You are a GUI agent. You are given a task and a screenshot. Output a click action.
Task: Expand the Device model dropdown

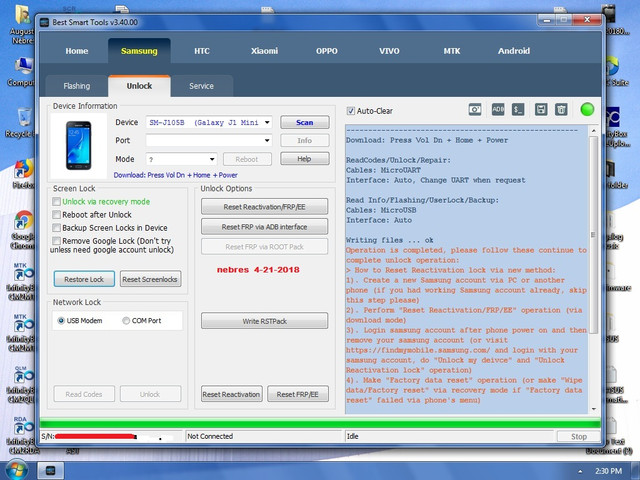(267, 122)
